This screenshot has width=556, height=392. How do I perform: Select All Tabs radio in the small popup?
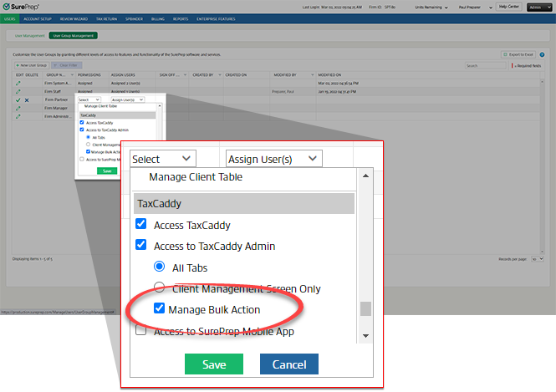point(89,137)
